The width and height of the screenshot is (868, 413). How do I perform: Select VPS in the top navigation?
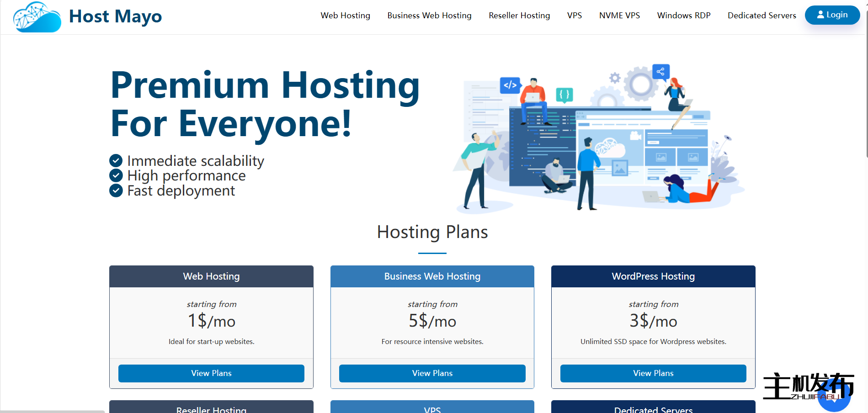coord(575,16)
